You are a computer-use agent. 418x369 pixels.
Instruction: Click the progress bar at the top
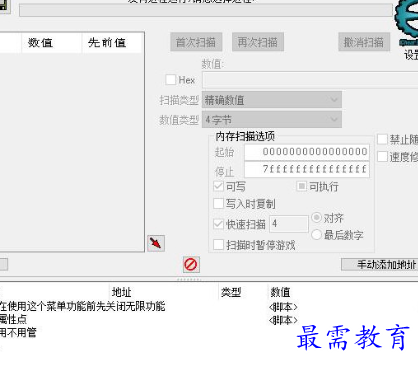[x=206, y=10]
